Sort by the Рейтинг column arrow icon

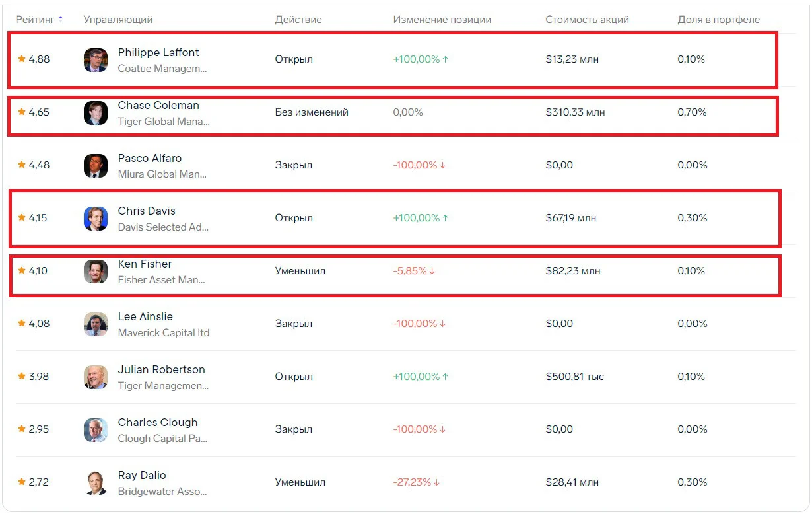pos(61,19)
